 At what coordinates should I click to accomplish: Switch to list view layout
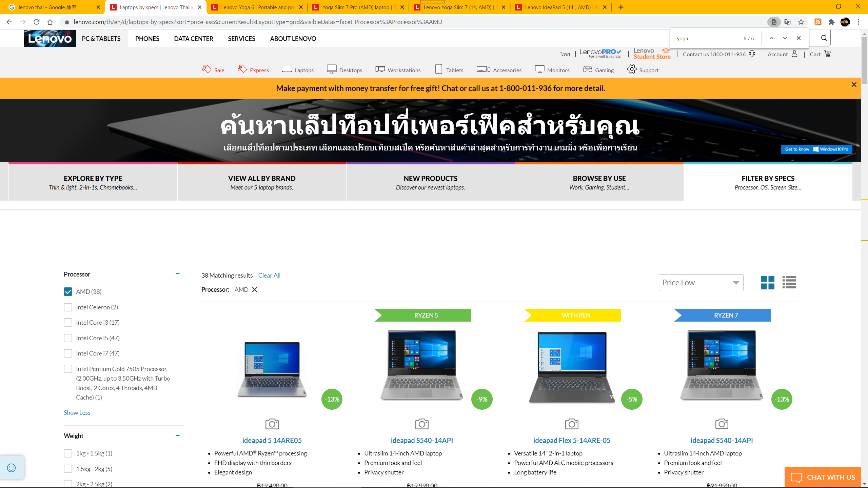tap(789, 282)
